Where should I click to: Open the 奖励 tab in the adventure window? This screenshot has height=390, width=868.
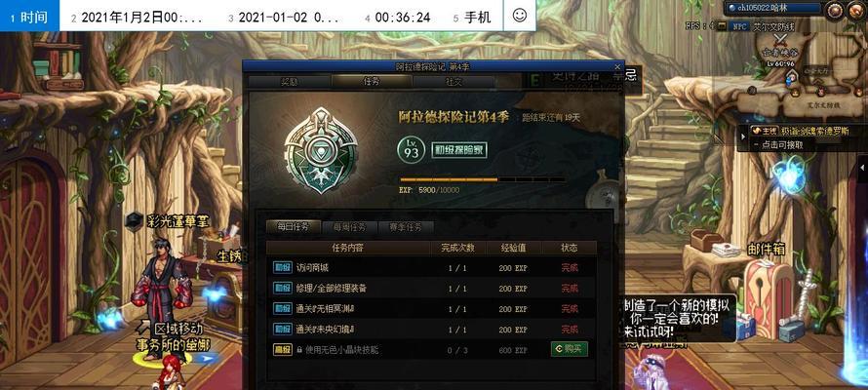(289, 81)
